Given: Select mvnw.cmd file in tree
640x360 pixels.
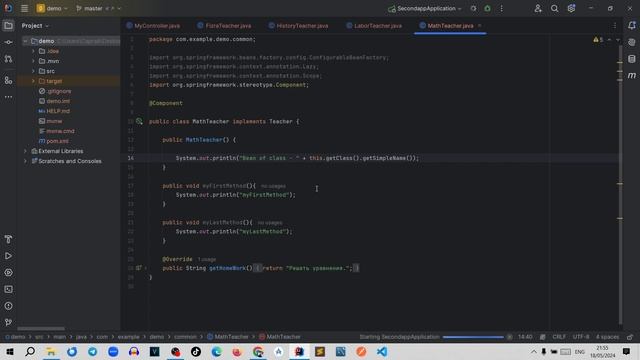Looking at the screenshot, I should point(60,131).
